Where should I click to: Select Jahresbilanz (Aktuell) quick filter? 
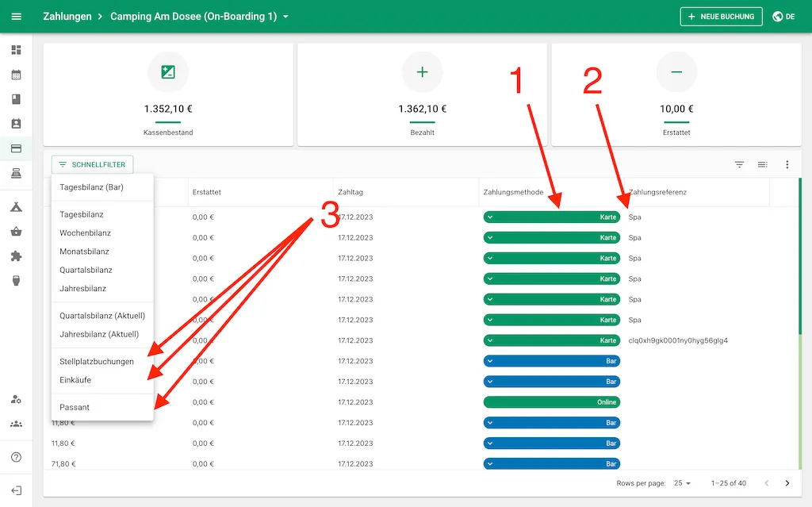tap(102, 334)
